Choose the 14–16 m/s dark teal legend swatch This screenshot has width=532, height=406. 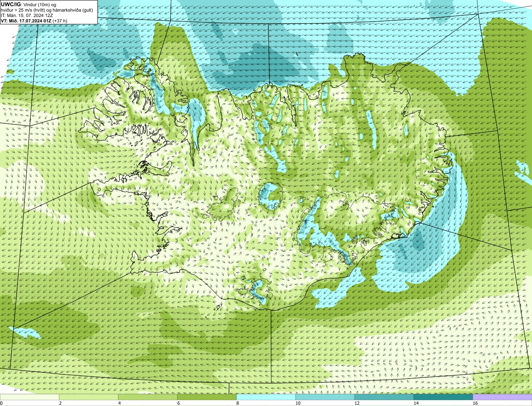coord(443,397)
